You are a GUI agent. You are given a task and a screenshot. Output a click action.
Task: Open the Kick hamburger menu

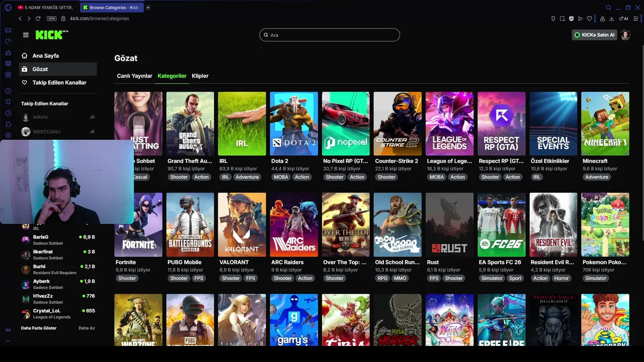[26, 35]
